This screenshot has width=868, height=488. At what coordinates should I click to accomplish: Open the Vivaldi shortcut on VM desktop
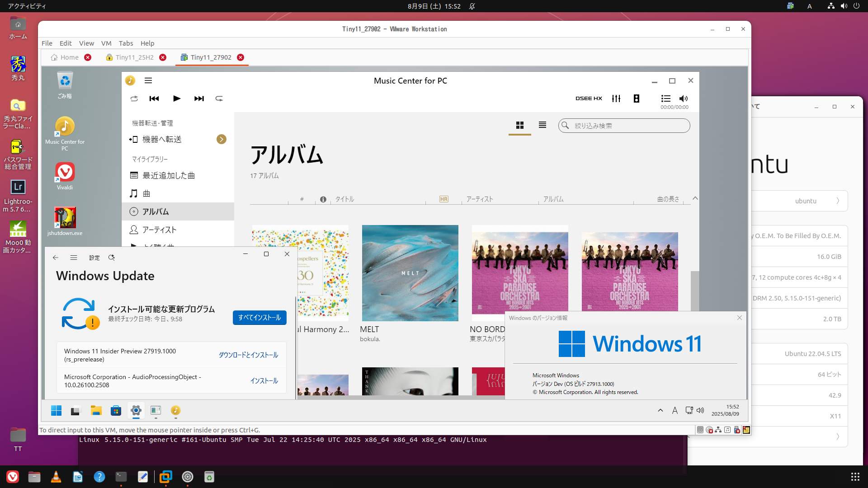65,176
